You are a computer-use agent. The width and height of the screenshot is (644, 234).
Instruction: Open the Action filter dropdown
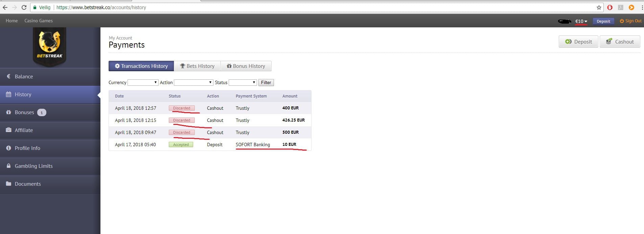[193, 82]
